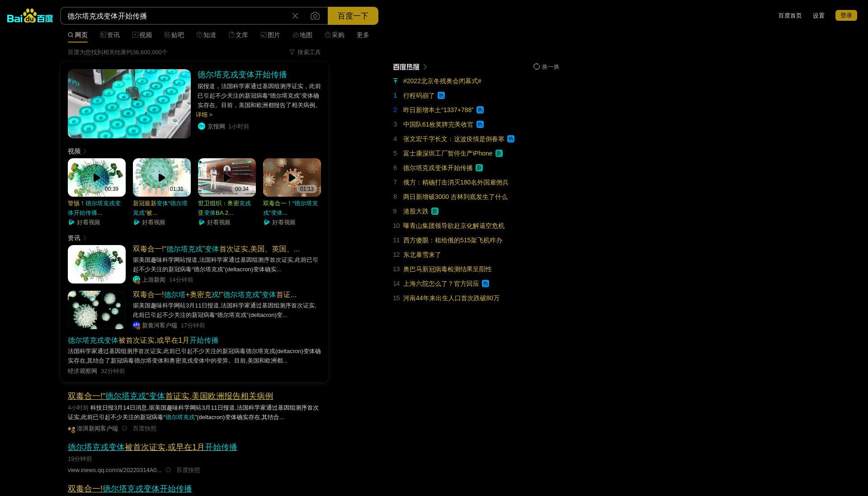Open the 设置 menu

pyautogui.click(x=819, y=15)
